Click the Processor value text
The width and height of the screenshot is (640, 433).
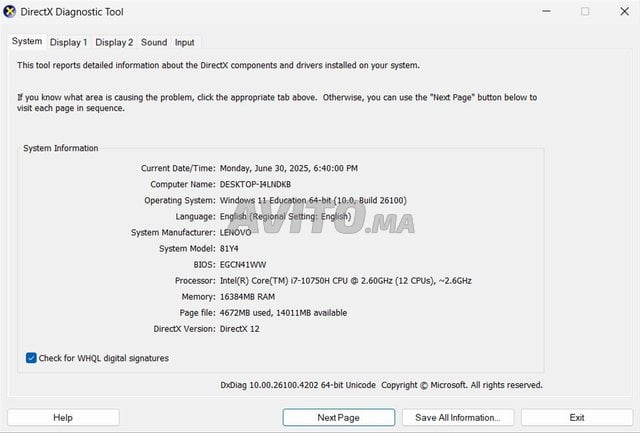[x=345, y=281]
